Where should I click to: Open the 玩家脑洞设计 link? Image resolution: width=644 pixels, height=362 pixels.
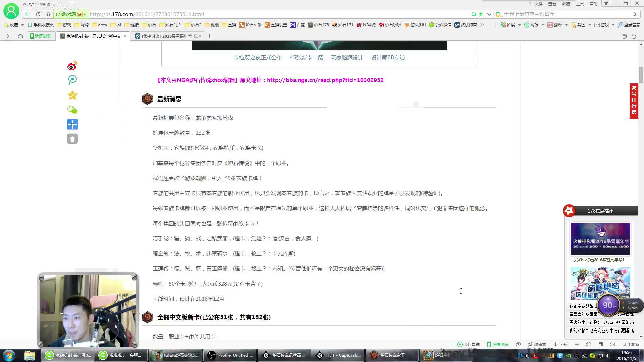click(347, 57)
